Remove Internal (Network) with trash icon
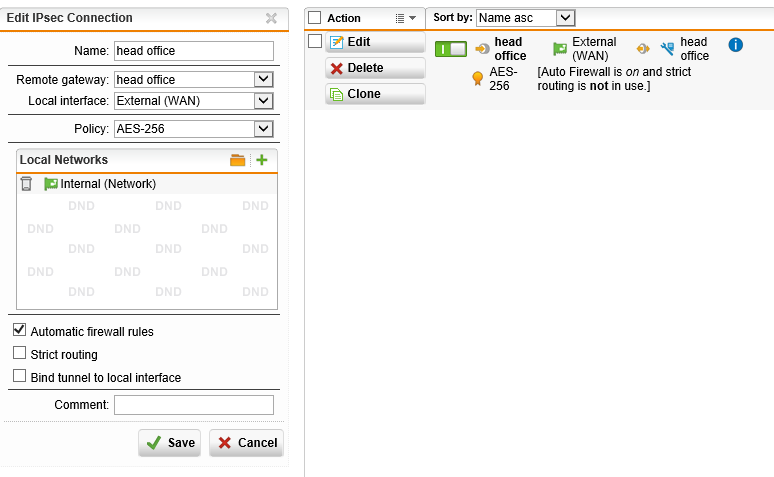The height and width of the screenshot is (477, 774). [x=26, y=184]
